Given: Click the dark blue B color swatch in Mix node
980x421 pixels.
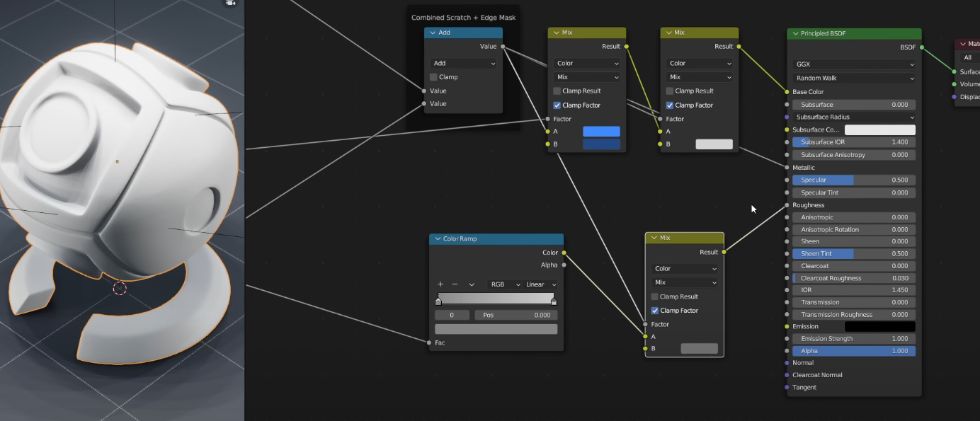Looking at the screenshot, I should click(601, 144).
